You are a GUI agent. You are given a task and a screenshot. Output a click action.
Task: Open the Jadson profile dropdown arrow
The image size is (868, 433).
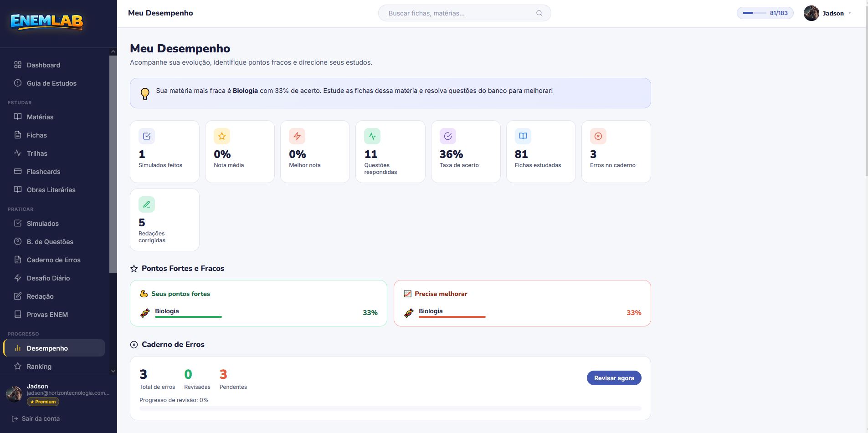click(850, 13)
